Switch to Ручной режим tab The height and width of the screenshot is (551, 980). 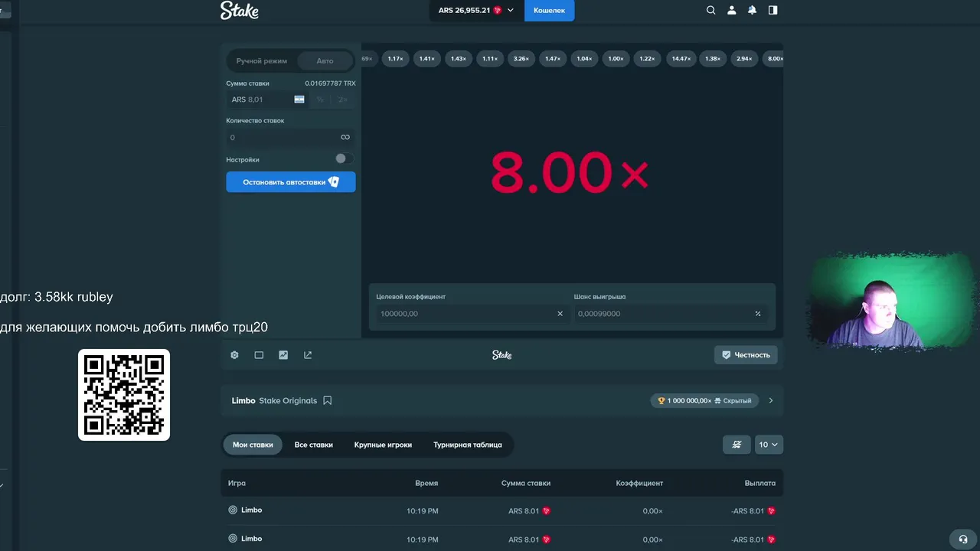pyautogui.click(x=261, y=60)
